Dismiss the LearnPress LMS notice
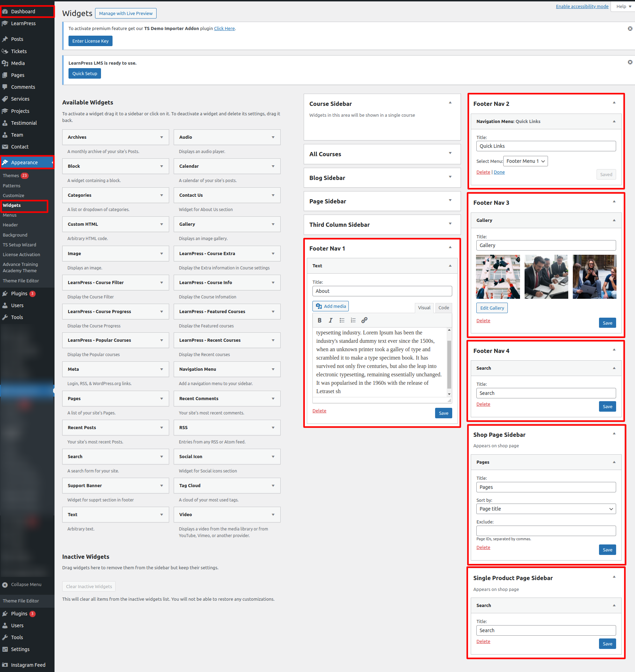The image size is (635, 672). tap(630, 62)
